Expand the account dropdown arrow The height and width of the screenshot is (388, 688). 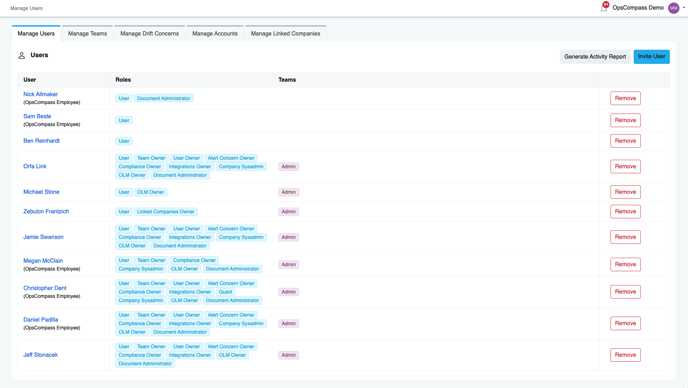tap(684, 7)
